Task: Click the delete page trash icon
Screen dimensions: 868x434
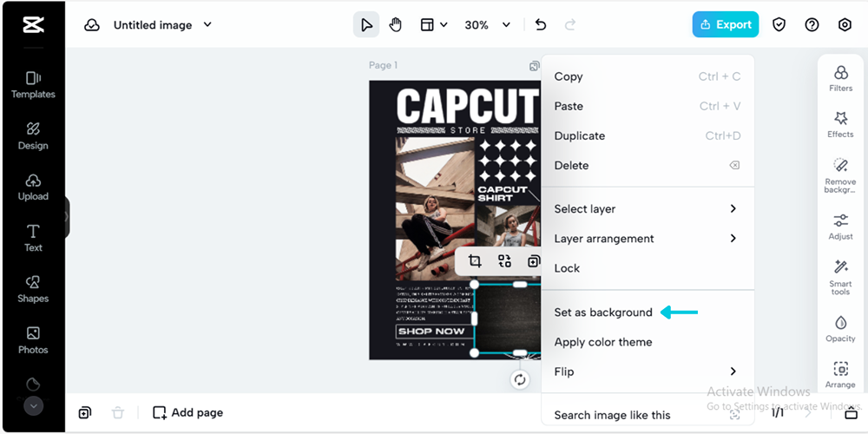Action: (x=117, y=412)
